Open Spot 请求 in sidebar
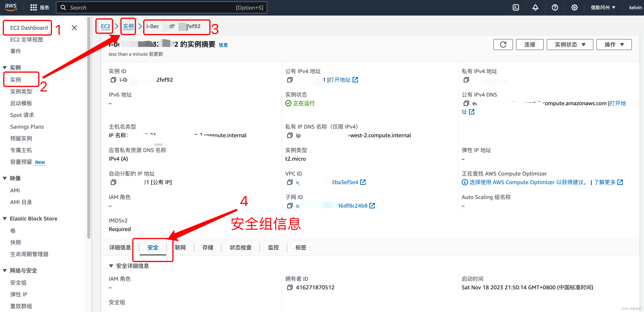 pos(22,115)
